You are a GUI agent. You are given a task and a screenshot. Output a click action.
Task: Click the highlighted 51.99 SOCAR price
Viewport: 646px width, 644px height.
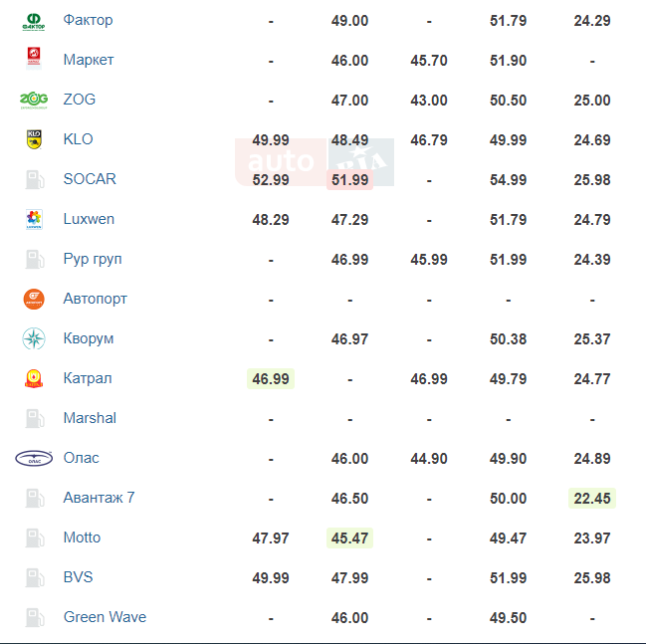point(349,180)
